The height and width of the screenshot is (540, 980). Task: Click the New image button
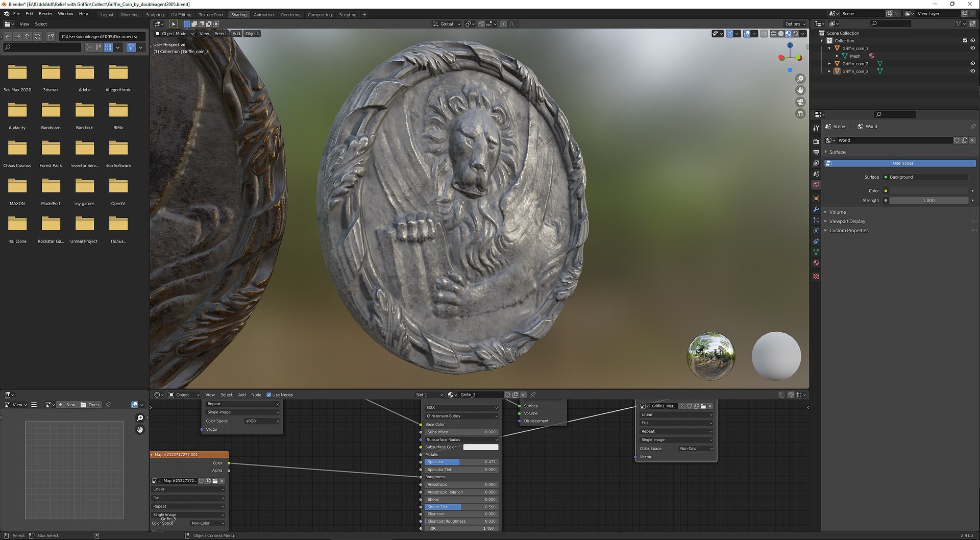(67, 405)
